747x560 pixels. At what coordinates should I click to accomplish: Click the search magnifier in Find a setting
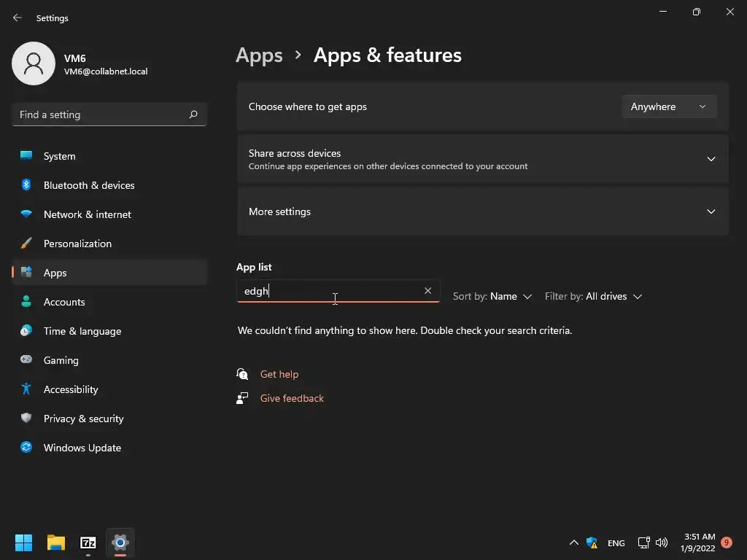coord(193,114)
